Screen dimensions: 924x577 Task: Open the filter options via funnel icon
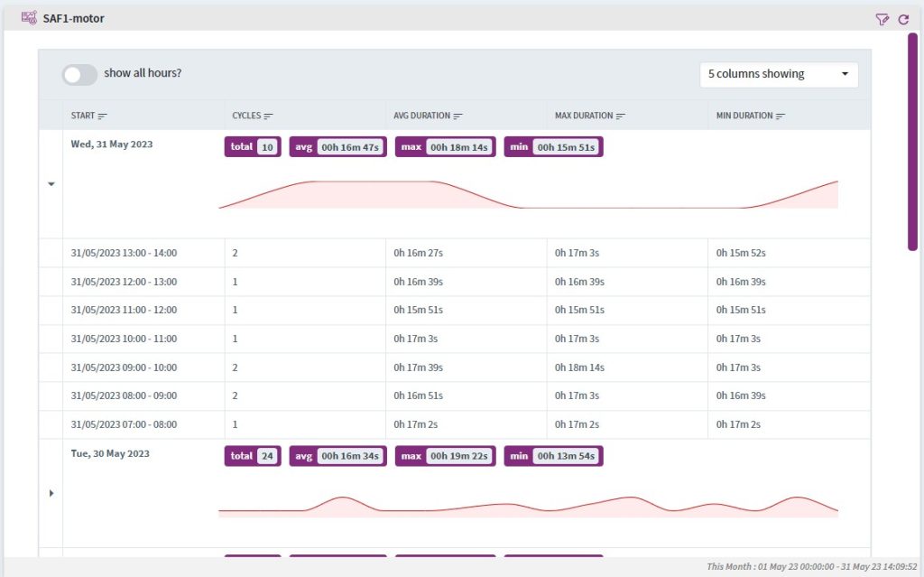(882, 18)
